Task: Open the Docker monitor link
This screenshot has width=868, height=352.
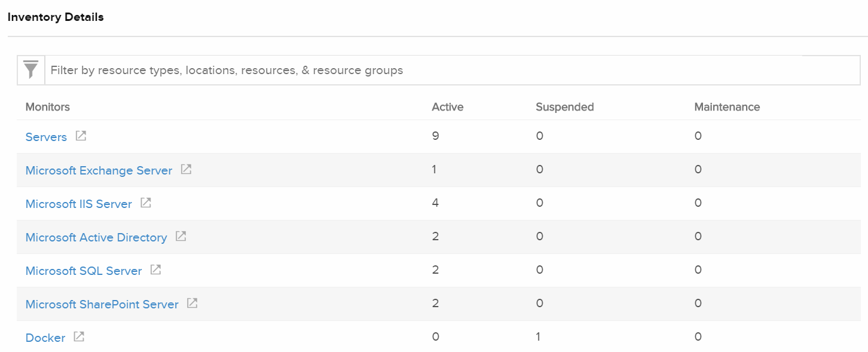Action: tap(45, 338)
